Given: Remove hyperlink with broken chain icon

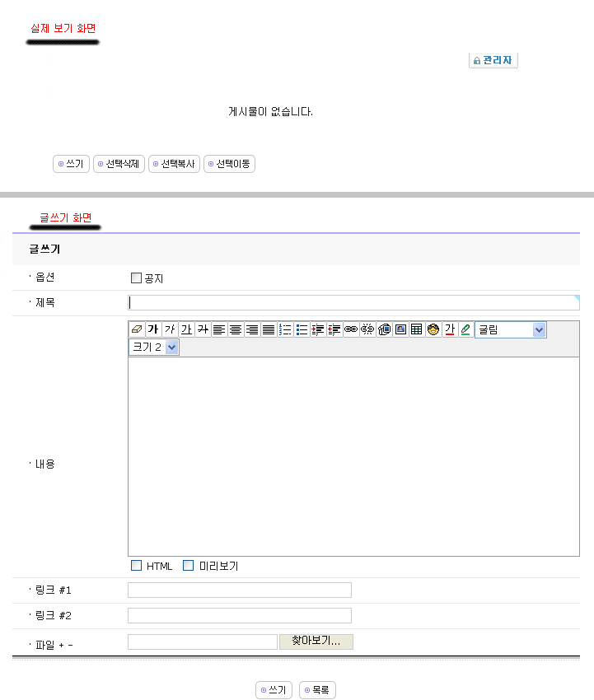Looking at the screenshot, I should [367, 329].
